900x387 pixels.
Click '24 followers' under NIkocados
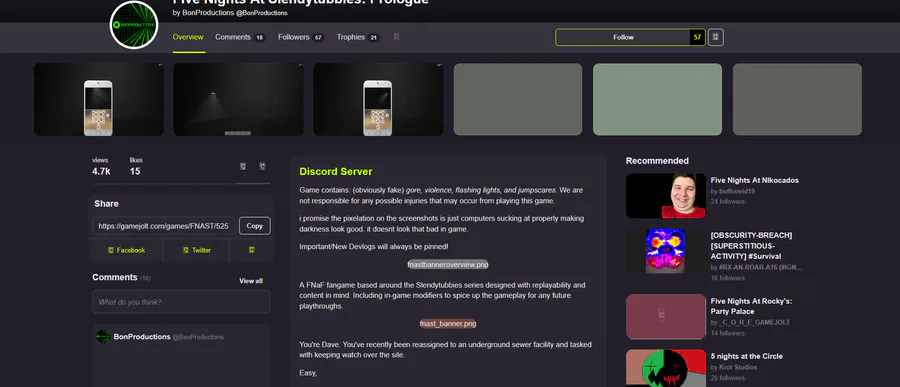[x=728, y=202]
